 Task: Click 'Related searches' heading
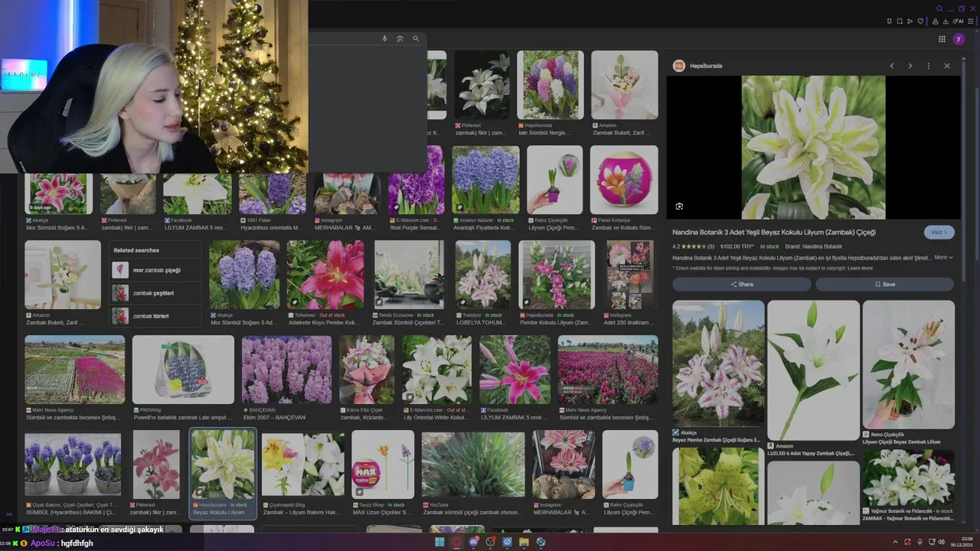[136, 250]
